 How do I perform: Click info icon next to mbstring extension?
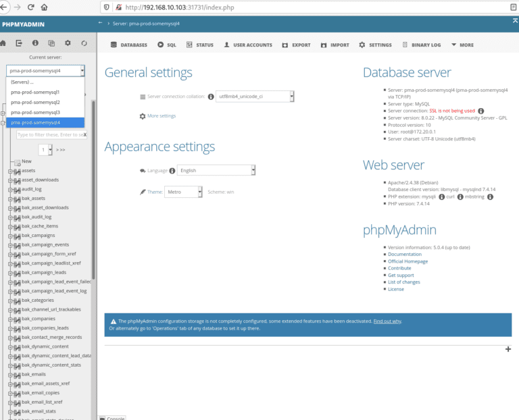[490, 196]
